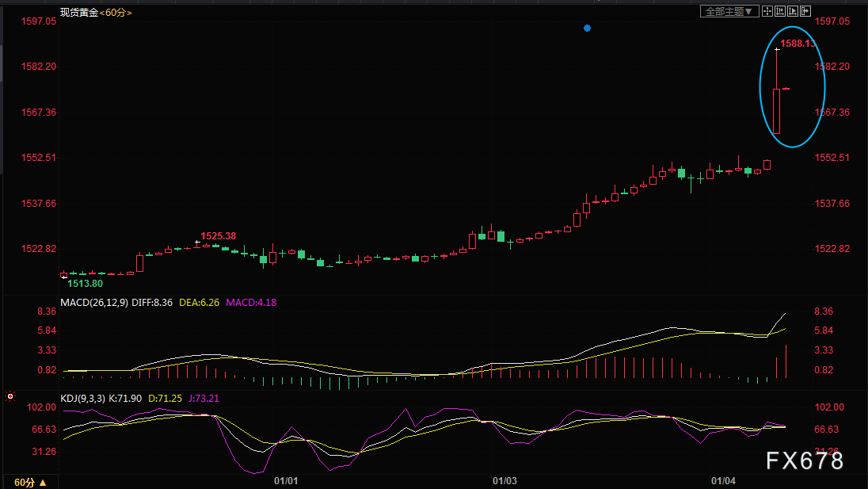Click the 1588.13 high price label

(798, 44)
